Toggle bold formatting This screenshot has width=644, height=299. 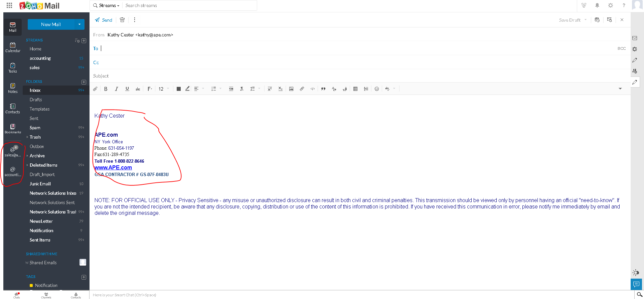pyautogui.click(x=106, y=89)
